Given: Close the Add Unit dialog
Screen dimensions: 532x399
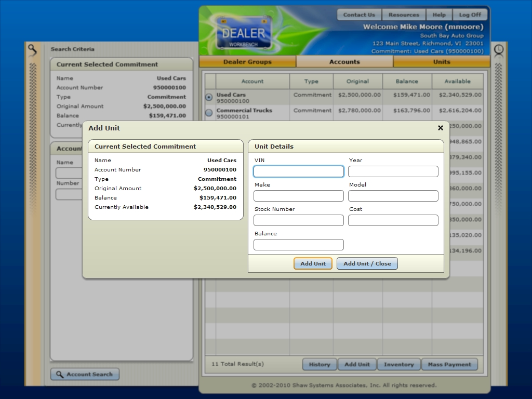Looking at the screenshot, I should 441,128.
